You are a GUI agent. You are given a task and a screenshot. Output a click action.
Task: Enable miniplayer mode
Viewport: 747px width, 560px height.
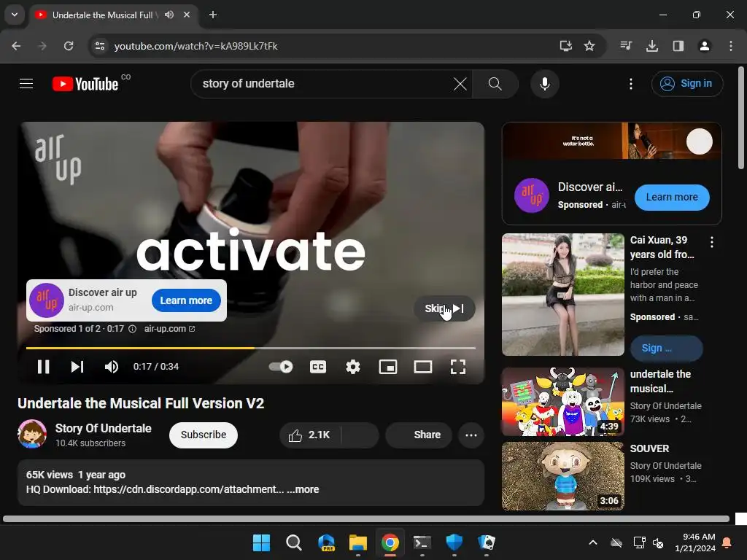(x=388, y=367)
